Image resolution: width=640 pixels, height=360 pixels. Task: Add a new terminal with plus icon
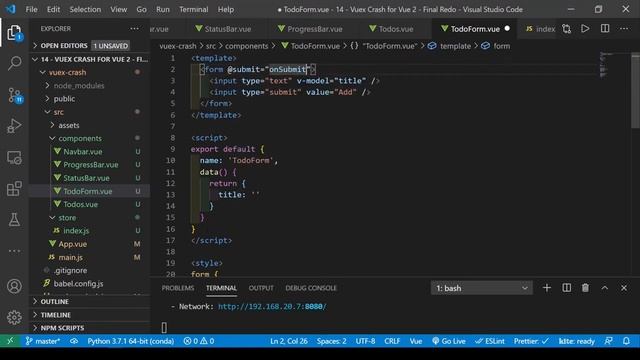tap(547, 288)
